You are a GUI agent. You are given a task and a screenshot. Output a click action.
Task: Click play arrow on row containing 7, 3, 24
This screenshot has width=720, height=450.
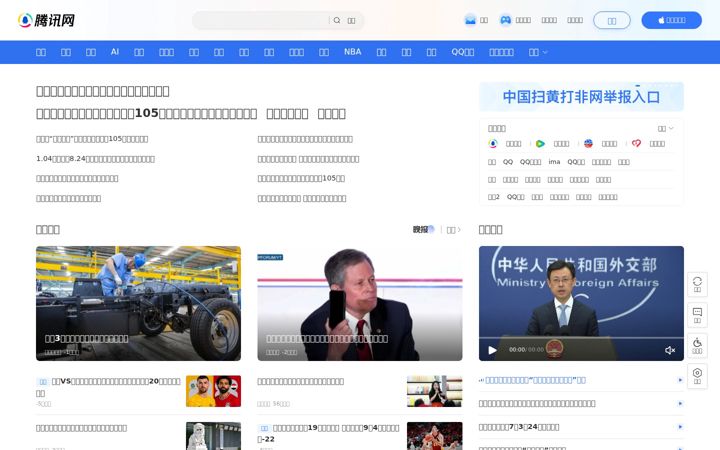(680, 427)
